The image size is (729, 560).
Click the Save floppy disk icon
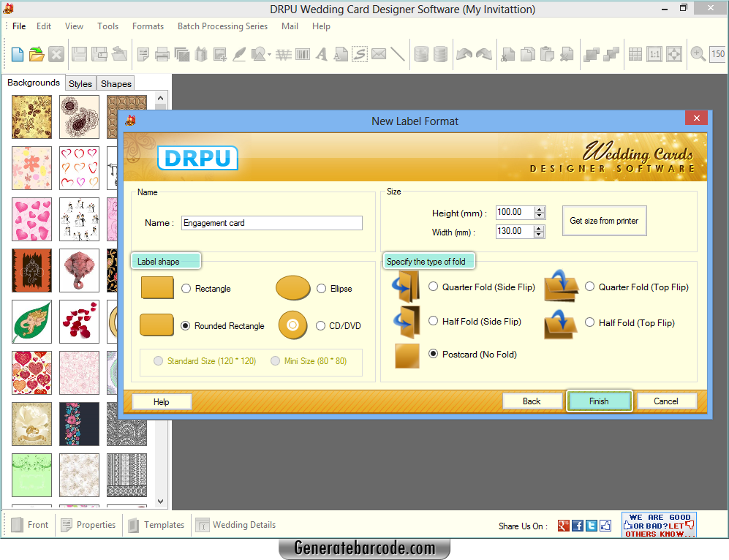[79, 54]
